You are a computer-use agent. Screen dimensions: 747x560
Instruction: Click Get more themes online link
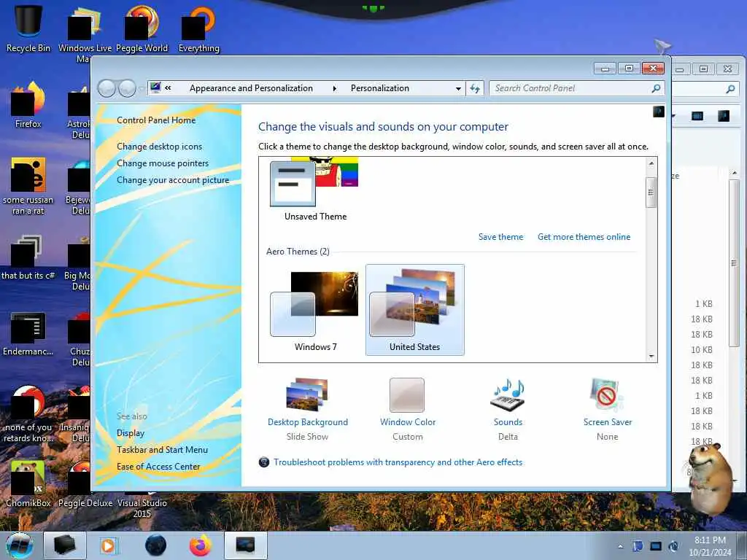584,237
